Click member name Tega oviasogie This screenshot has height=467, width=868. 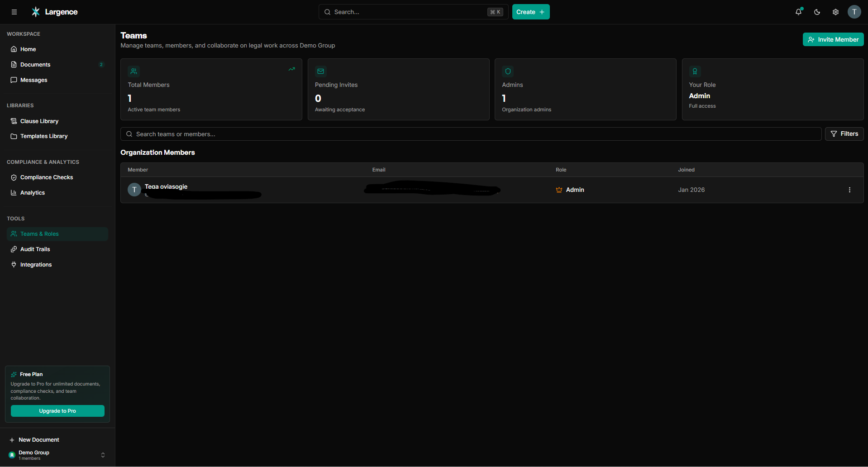166,186
